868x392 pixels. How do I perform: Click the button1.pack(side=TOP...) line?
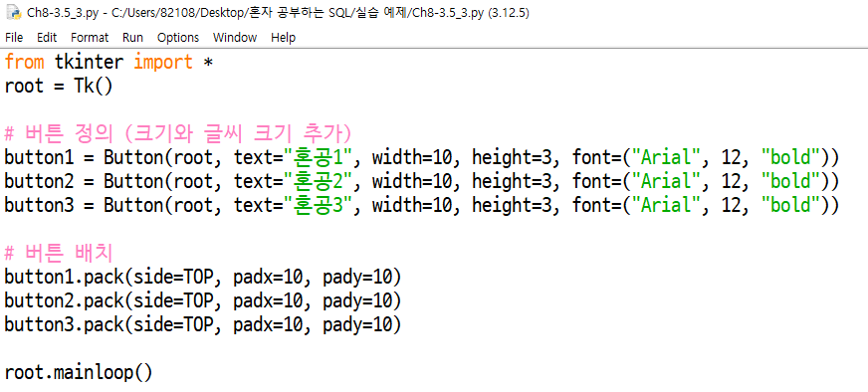click(203, 277)
